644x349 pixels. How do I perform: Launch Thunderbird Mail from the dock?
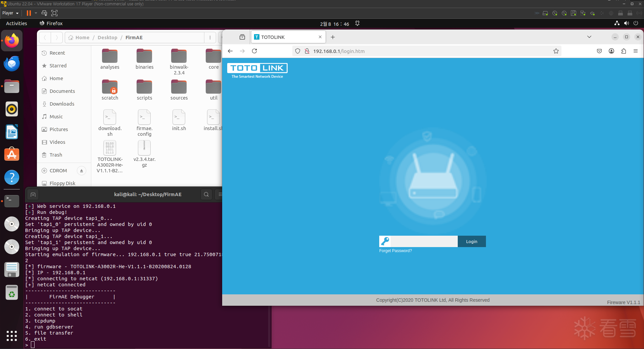[12, 63]
